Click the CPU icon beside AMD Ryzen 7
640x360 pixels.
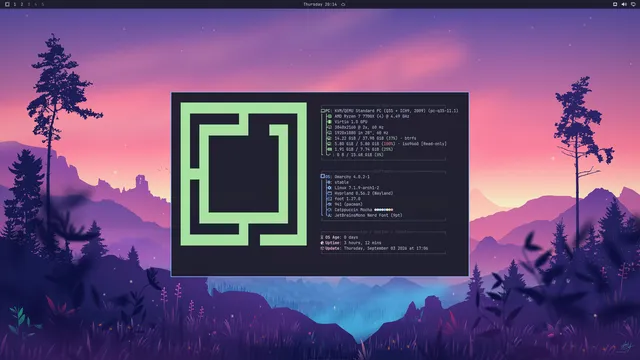(329, 116)
